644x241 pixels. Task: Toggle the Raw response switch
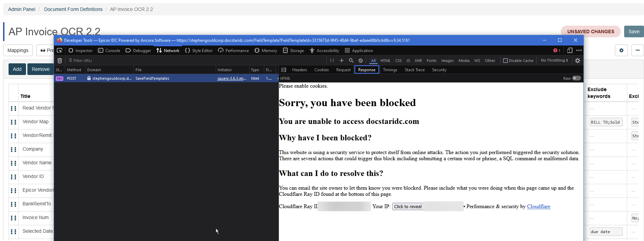pos(577,78)
